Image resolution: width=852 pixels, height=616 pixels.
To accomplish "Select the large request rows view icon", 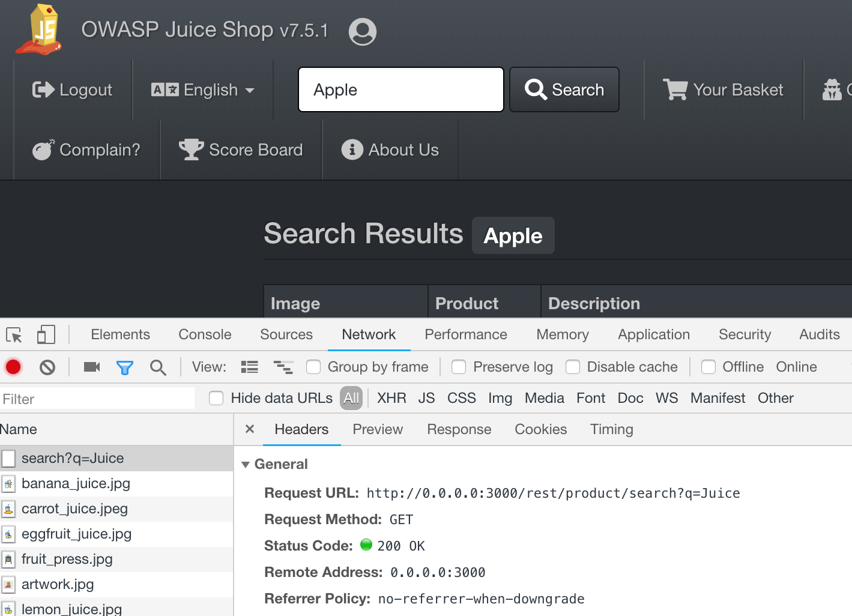I will pyautogui.click(x=249, y=367).
